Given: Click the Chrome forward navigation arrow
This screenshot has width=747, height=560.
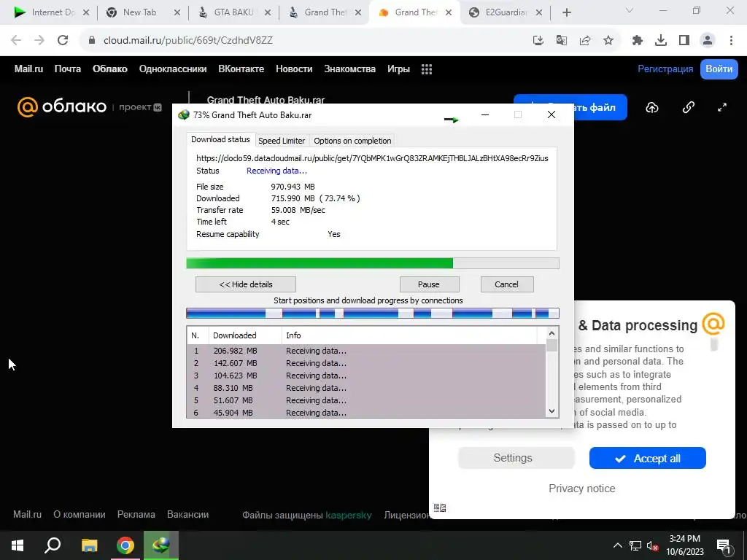Looking at the screenshot, I should (x=39, y=41).
